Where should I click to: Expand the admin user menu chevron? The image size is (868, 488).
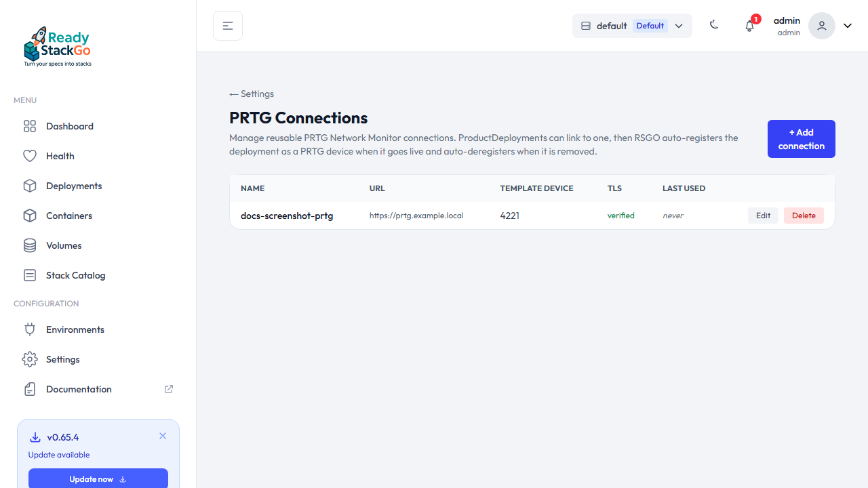click(848, 26)
